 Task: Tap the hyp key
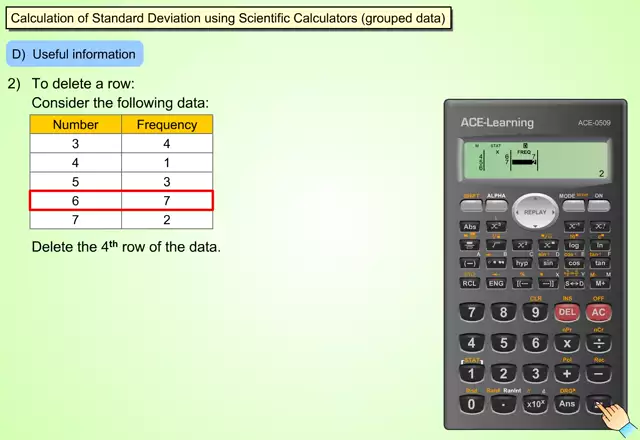click(522, 263)
